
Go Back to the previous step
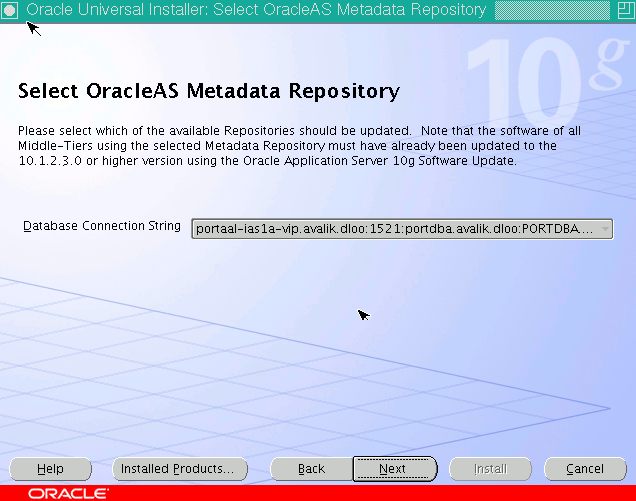(312, 469)
